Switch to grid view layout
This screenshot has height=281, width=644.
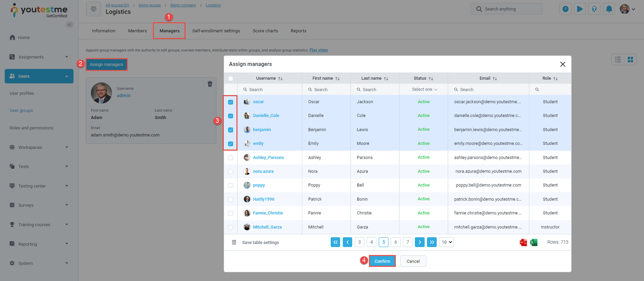click(630, 60)
